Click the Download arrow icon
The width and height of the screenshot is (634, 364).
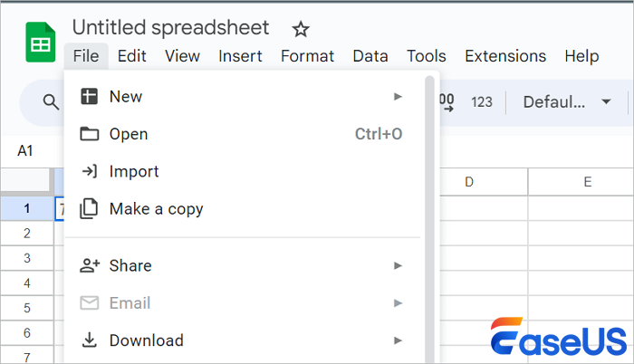tap(89, 340)
